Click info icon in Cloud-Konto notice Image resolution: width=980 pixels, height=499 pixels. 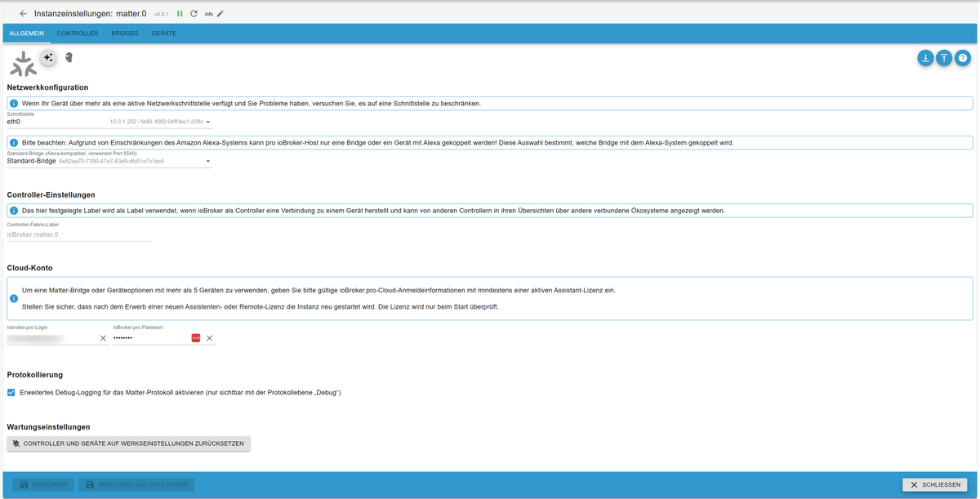(x=14, y=299)
